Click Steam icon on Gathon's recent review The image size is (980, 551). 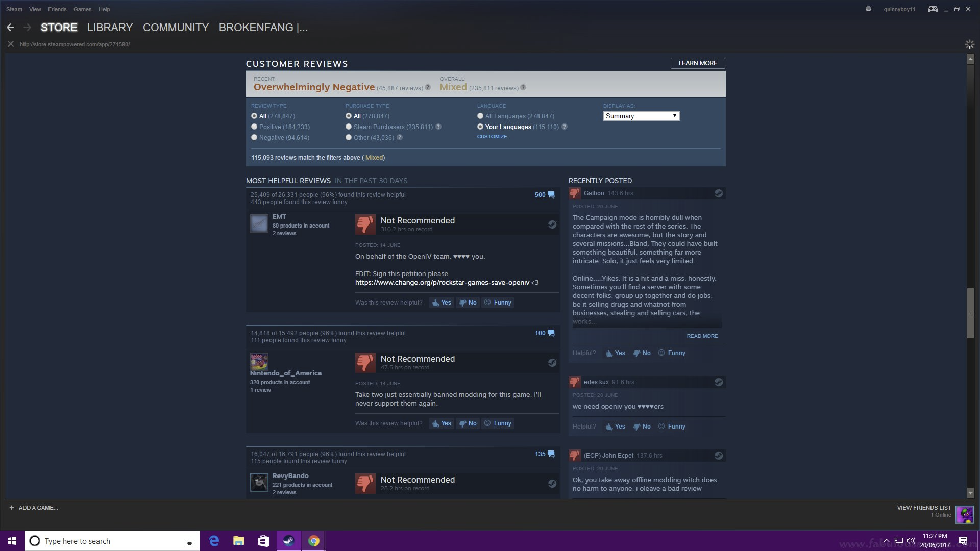pos(718,193)
